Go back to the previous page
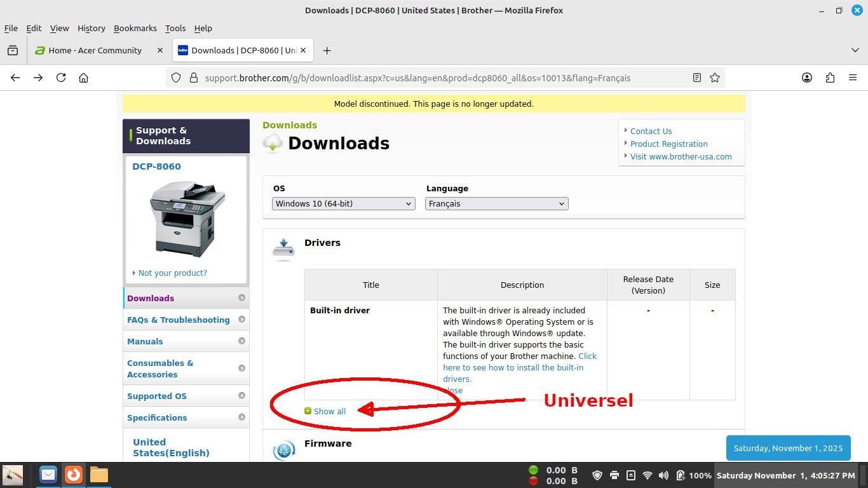Screen dimensions: 868x488 15,78
